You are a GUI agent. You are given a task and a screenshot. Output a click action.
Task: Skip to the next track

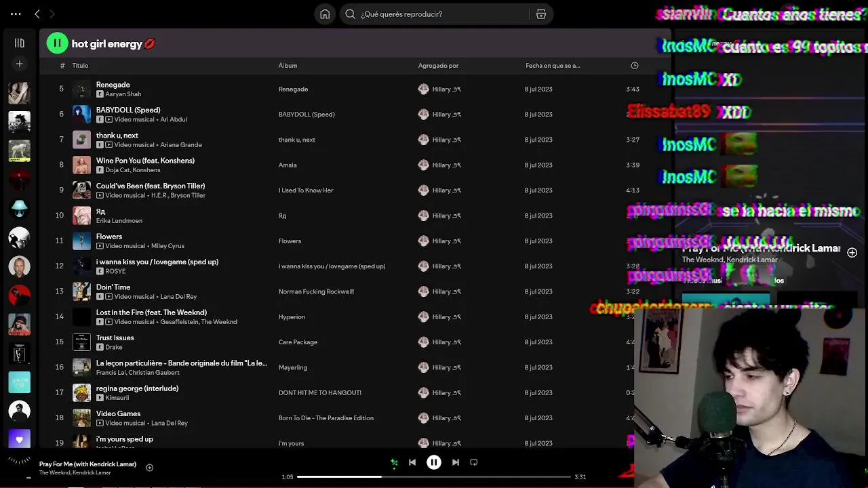click(456, 462)
